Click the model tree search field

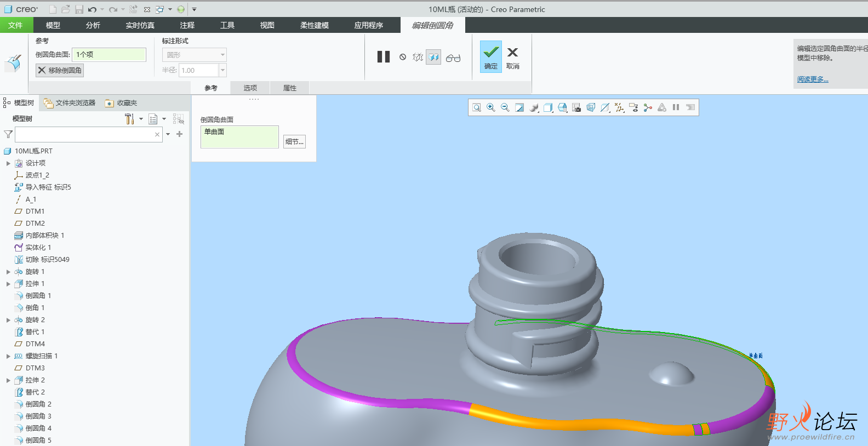click(85, 134)
